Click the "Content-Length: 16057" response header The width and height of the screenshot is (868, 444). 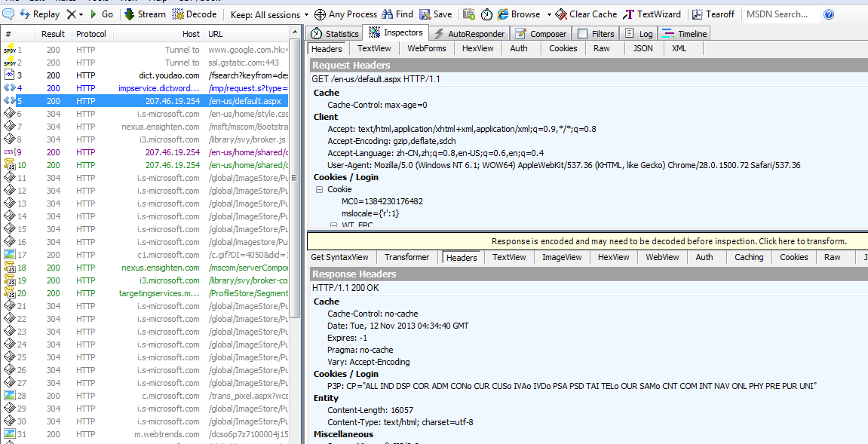click(x=370, y=410)
